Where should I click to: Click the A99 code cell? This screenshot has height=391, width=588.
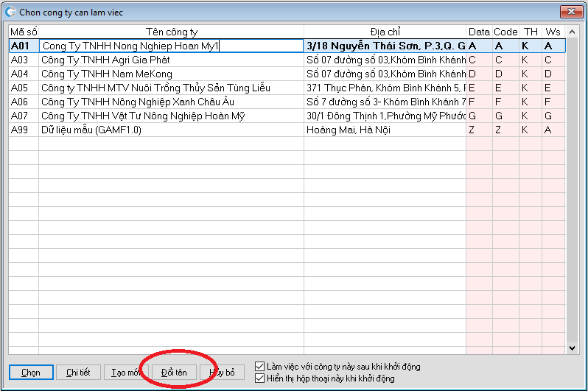click(24, 130)
